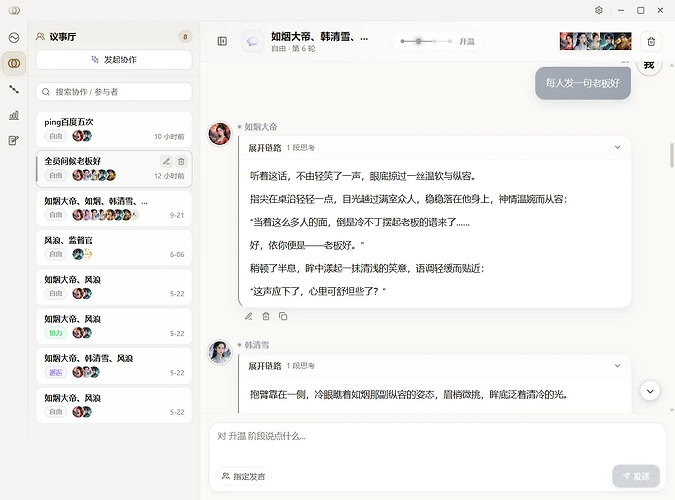Click avatars on 风浪、监督官 card

[x=82, y=254]
